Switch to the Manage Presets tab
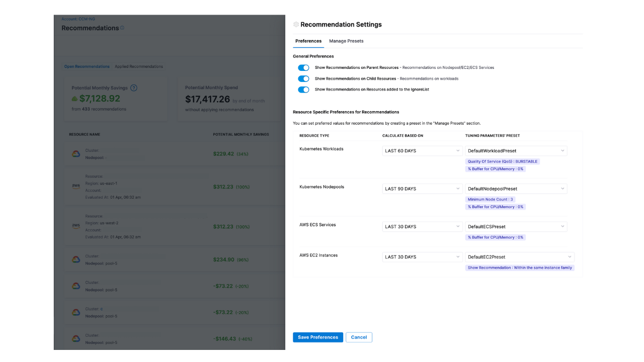Image resolution: width=644 pixels, height=362 pixels. (346, 41)
